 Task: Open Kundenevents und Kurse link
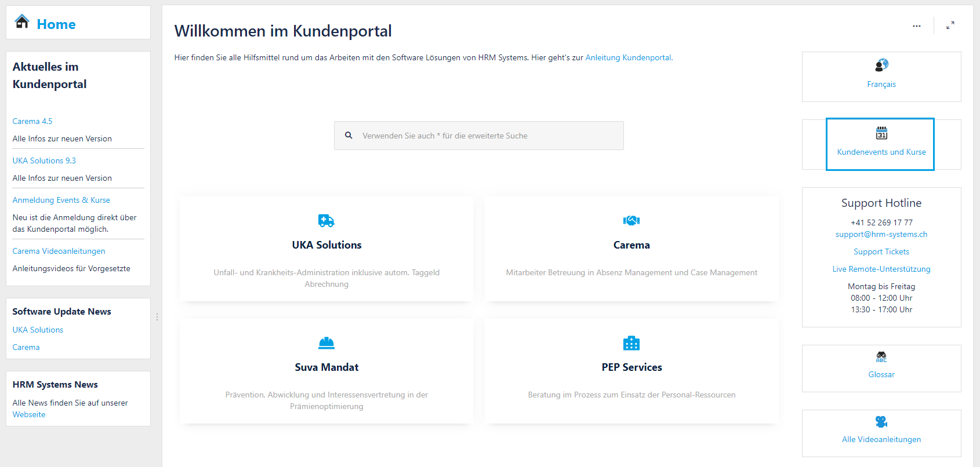pos(881,152)
